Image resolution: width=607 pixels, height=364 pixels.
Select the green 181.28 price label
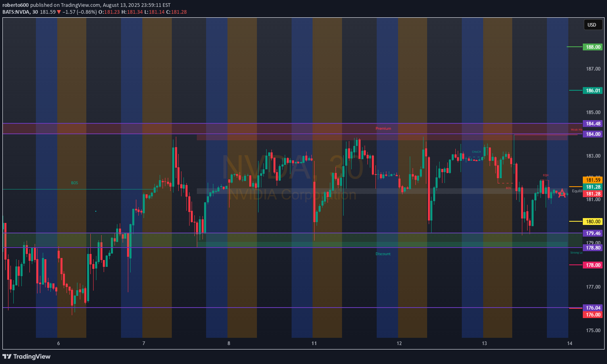pyautogui.click(x=593, y=187)
